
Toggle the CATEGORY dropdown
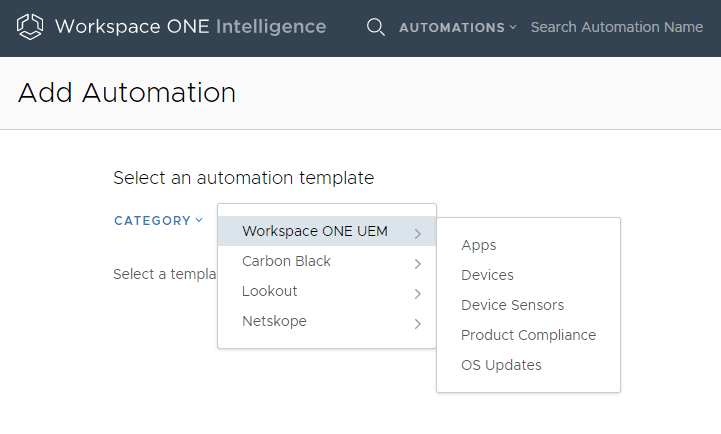[x=158, y=221]
